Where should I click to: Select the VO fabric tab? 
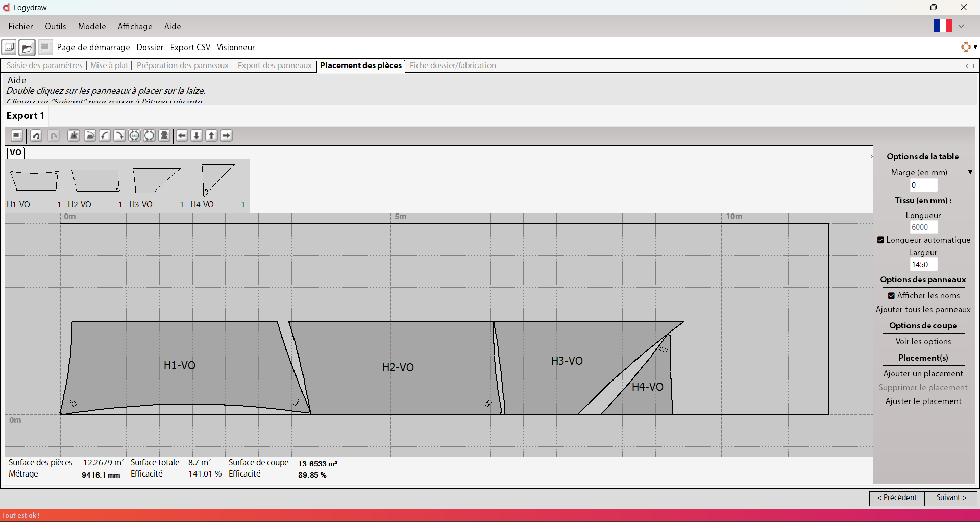click(x=15, y=152)
